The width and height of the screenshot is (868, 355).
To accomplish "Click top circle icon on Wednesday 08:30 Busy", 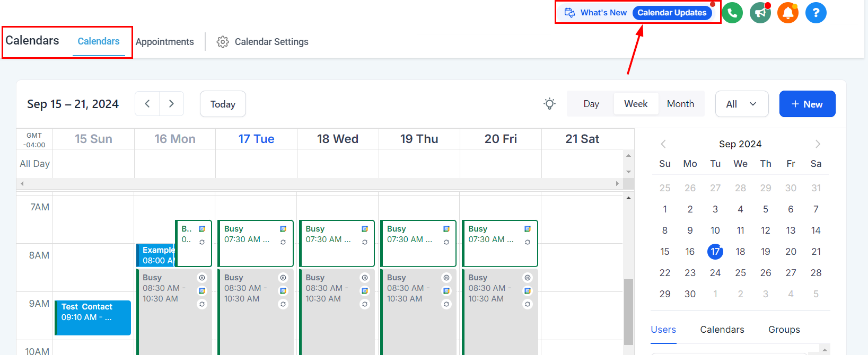I will (x=365, y=278).
